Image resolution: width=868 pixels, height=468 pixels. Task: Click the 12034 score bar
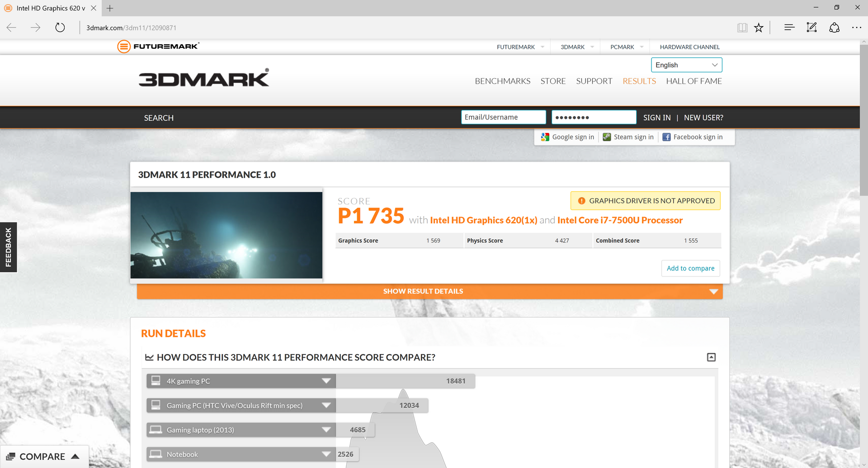[x=382, y=405]
